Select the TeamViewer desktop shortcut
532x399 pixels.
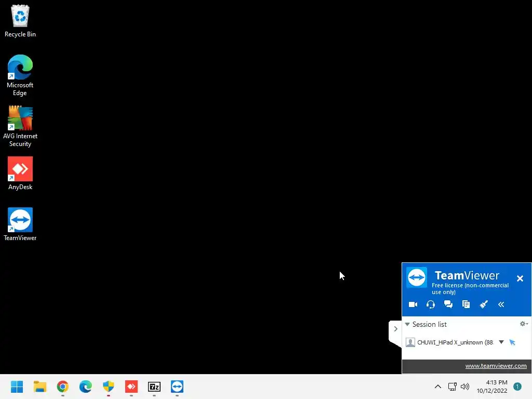coord(20,224)
